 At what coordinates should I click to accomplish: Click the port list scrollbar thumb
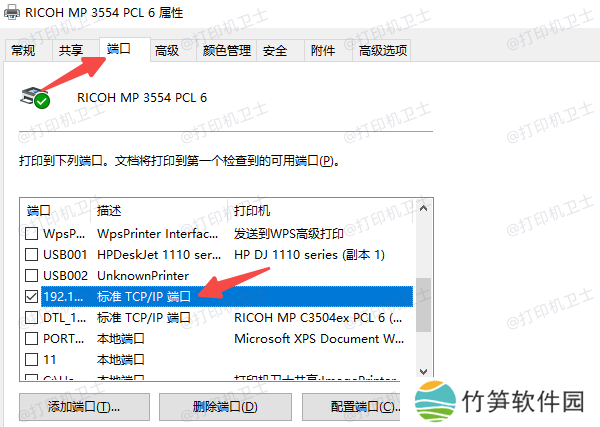point(424,305)
